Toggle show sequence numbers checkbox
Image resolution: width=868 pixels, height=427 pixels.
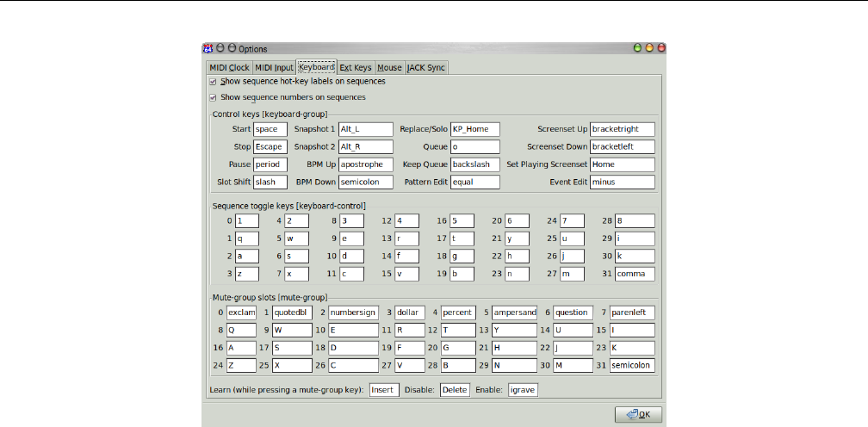213,98
